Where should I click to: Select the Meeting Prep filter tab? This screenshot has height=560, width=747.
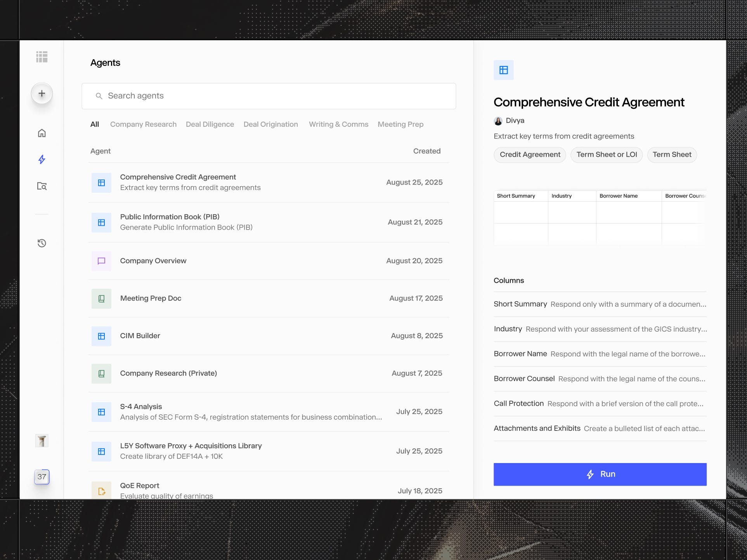point(400,124)
